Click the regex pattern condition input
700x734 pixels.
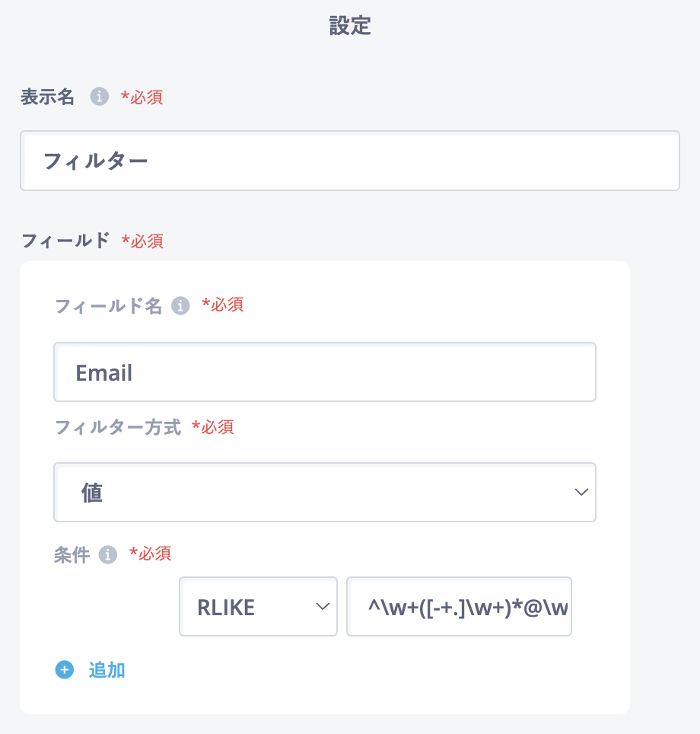(459, 606)
